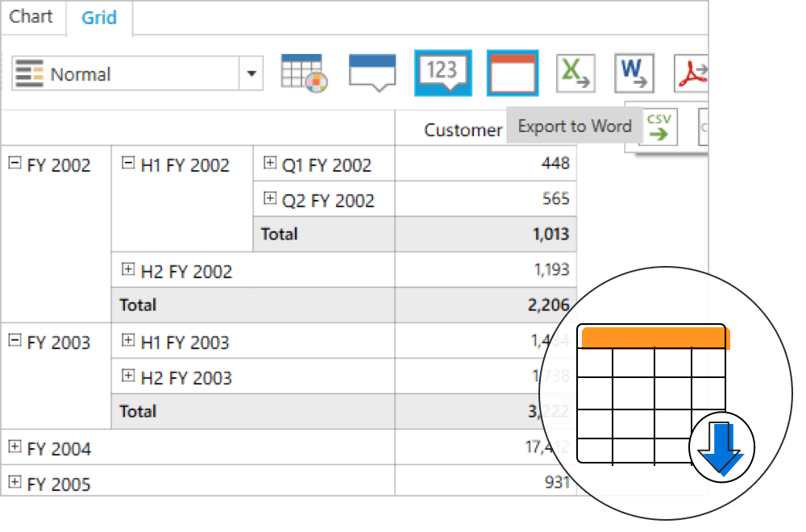Export the grid to Excel

(x=575, y=73)
